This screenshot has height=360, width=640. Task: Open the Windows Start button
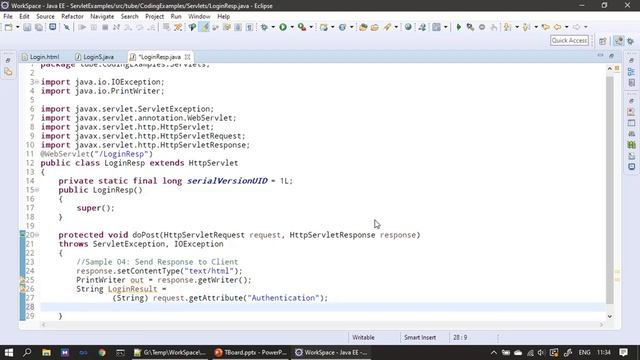(9, 352)
